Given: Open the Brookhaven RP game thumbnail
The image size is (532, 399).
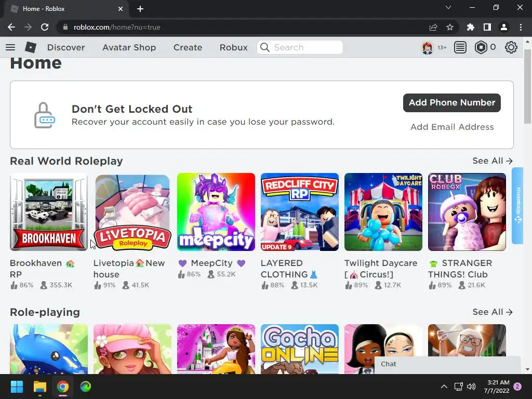Looking at the screenshot, I should [49, 212].
